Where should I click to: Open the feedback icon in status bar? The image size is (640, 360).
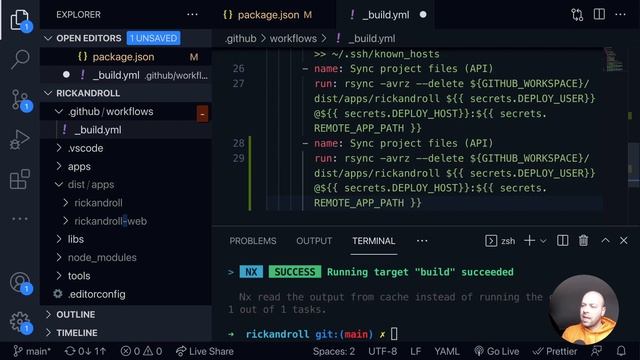pyautogui.click(x=596, y=351)
